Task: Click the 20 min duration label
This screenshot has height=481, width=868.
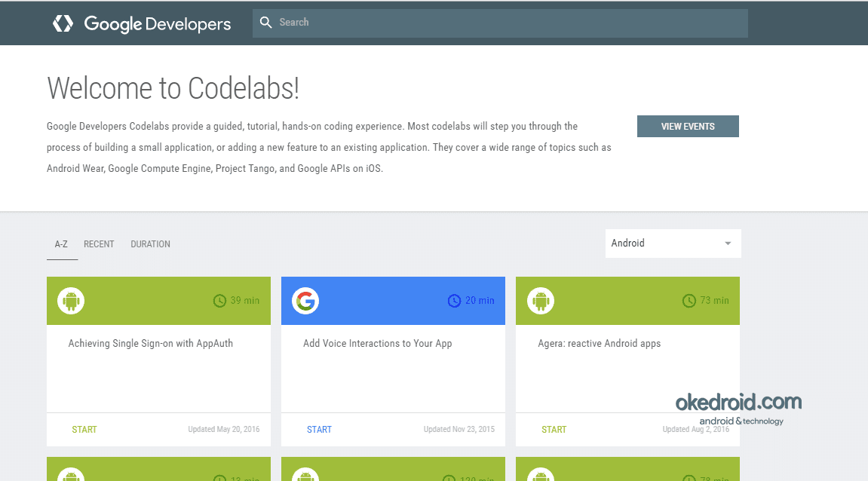Action: point(480,301)
